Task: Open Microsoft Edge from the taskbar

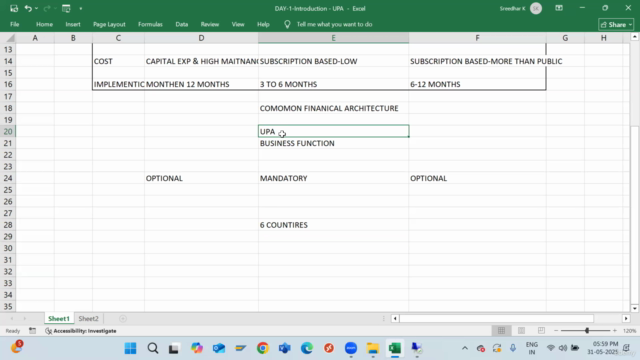Action: tap(307, 348)
